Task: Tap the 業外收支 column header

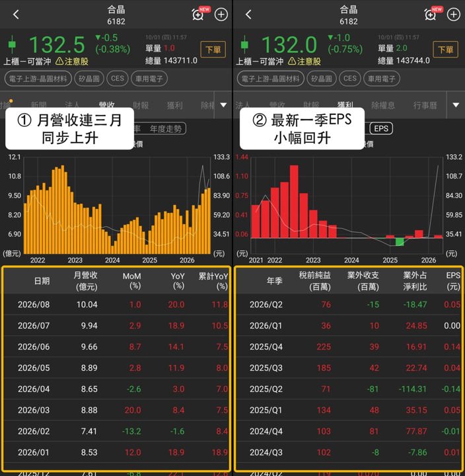Action: tap(363, 281)
